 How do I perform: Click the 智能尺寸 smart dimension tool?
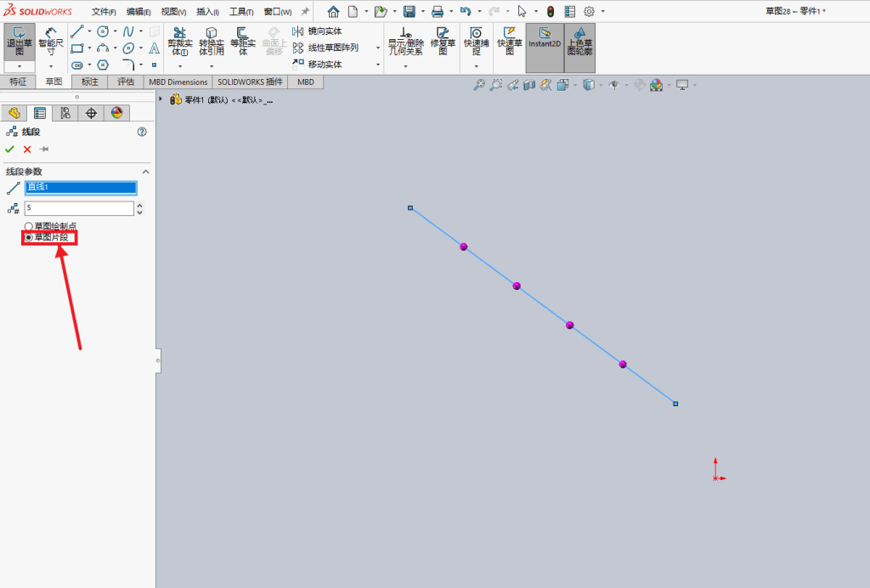pyautogui.click(x=51, y=41)
